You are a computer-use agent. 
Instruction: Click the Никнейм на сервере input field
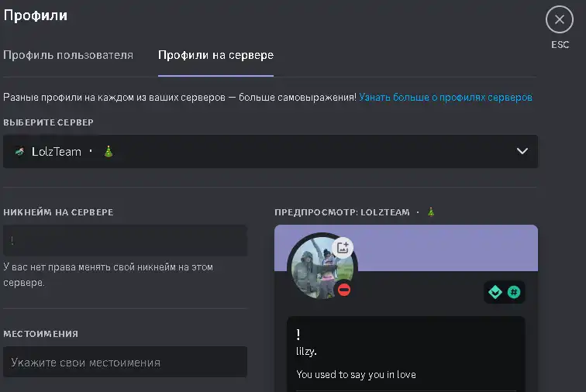(125, 240)
